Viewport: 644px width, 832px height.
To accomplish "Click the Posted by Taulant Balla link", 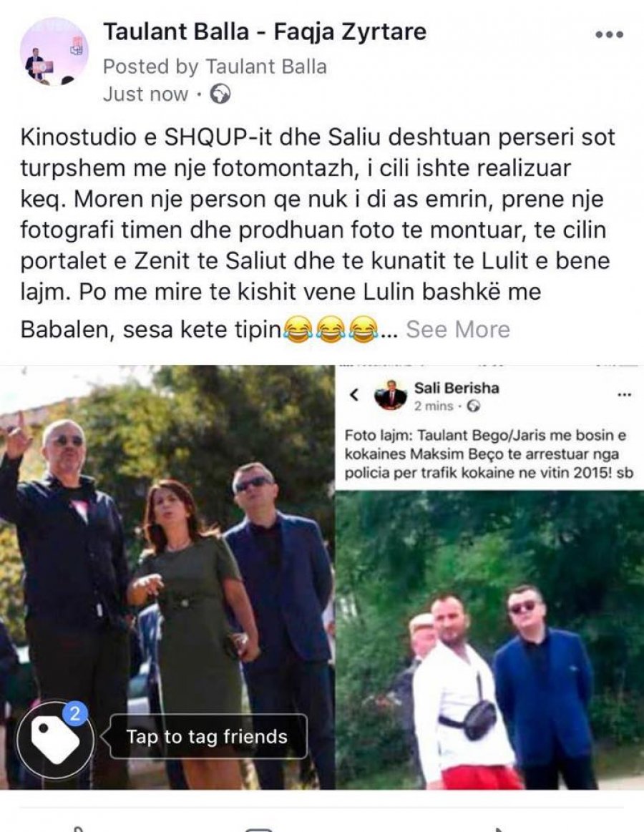I will tap(215, 67).
